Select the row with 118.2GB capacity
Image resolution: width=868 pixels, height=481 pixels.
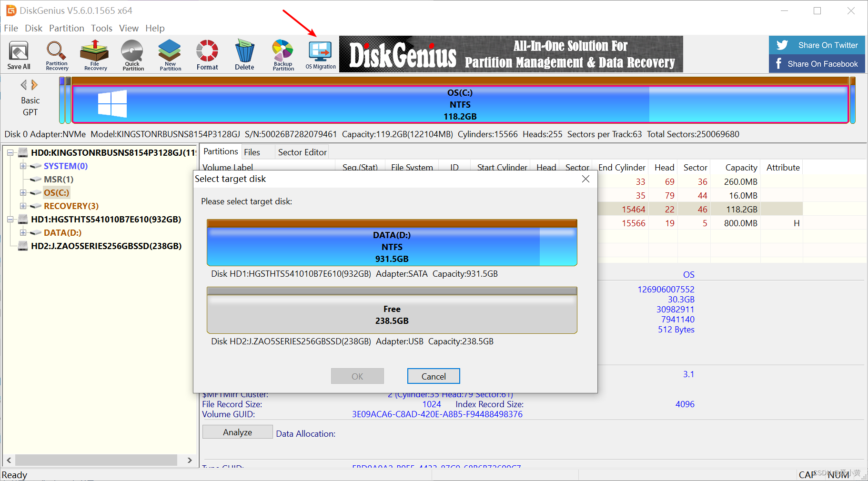700,209
